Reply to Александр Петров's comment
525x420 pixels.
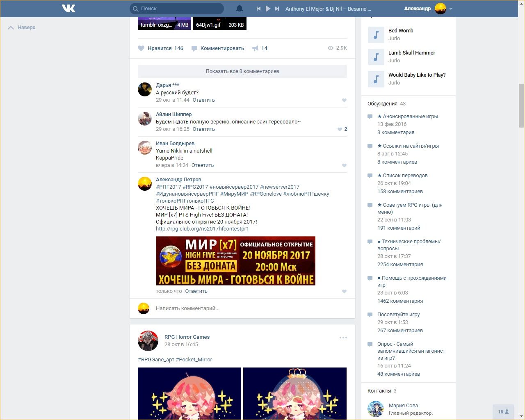coord(196,291)
